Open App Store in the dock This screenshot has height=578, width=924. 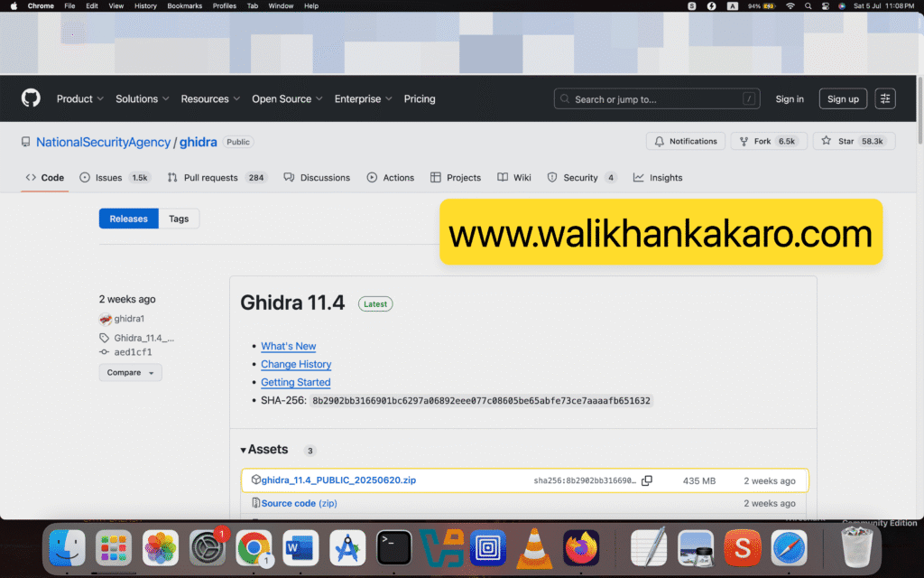pos(347,547)
